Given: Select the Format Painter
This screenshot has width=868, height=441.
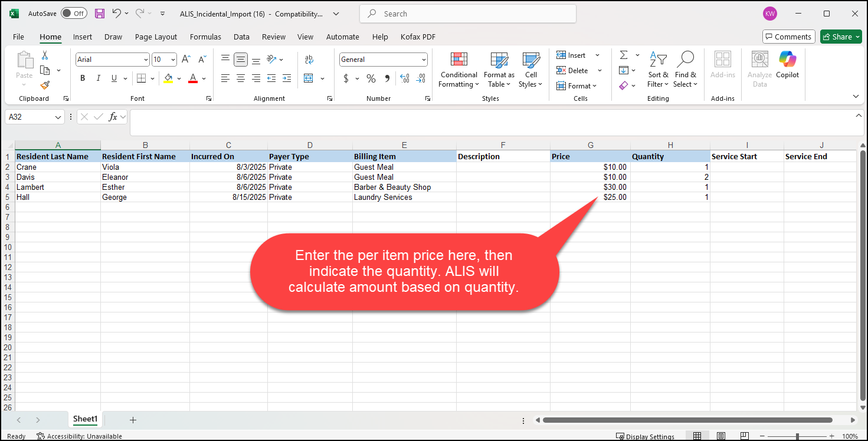Looking at the screenshot, I should point(44,85).
